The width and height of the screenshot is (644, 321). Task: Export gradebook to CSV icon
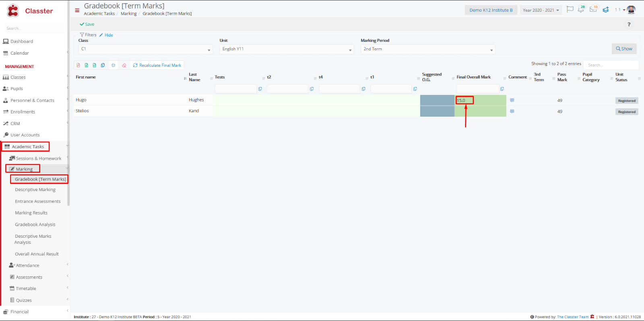(94, 65)
